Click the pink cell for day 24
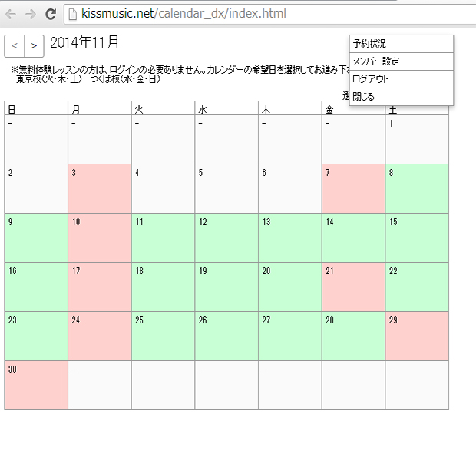The height and width of the screenshot is (454, 476). tap(100, 336)
